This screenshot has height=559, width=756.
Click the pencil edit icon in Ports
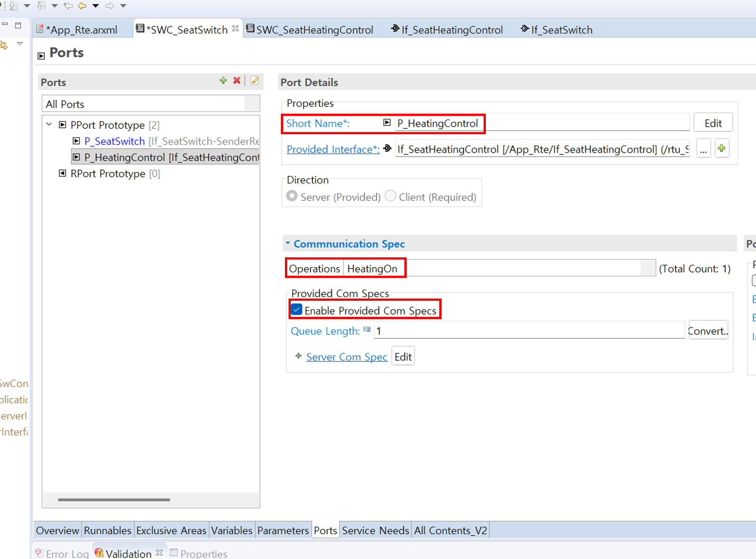[255, 81]
